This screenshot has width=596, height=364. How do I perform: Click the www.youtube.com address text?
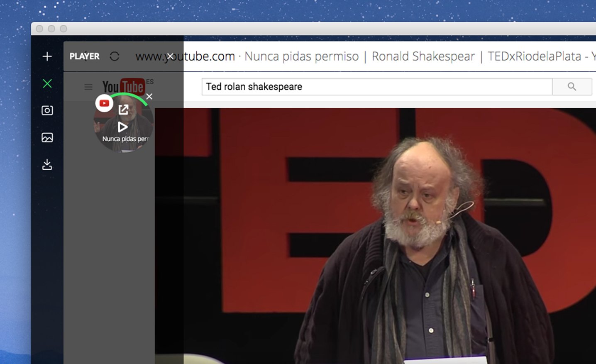pyautogui.click(x=185, y=56)
